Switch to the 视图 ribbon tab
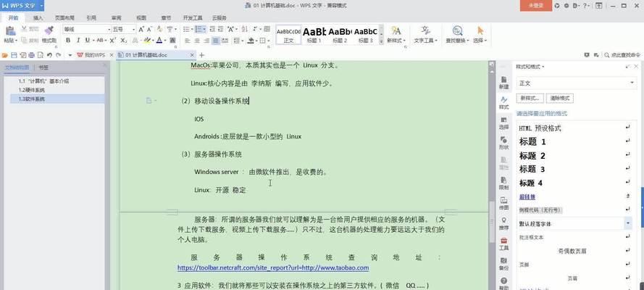 (141, 18)
